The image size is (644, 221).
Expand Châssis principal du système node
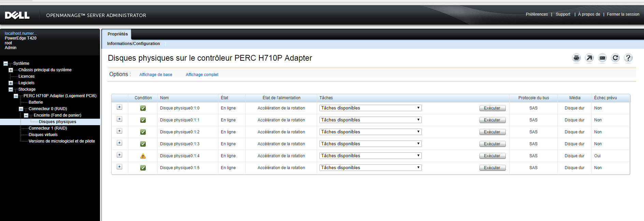11,70
